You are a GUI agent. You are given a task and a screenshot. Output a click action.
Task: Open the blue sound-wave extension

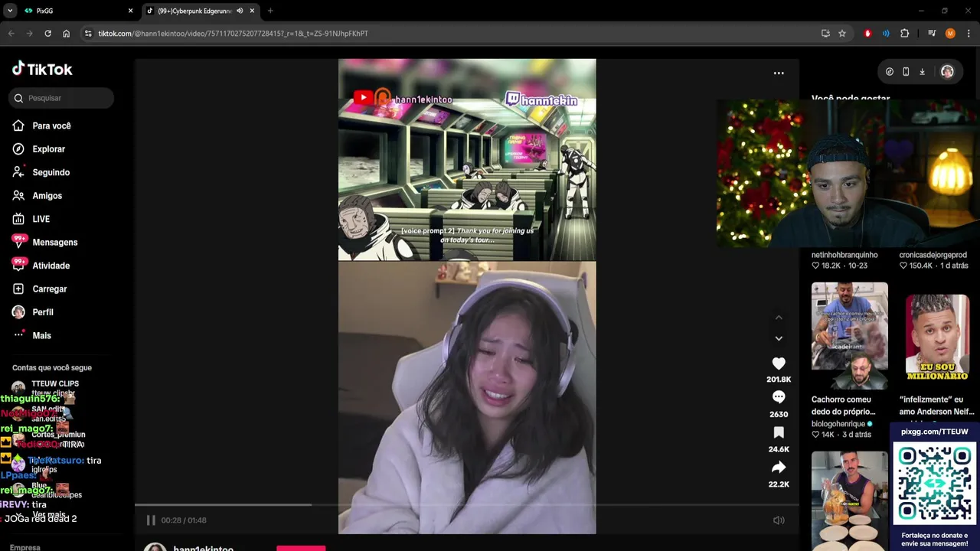pyautogui.click(x=886, y=34)
